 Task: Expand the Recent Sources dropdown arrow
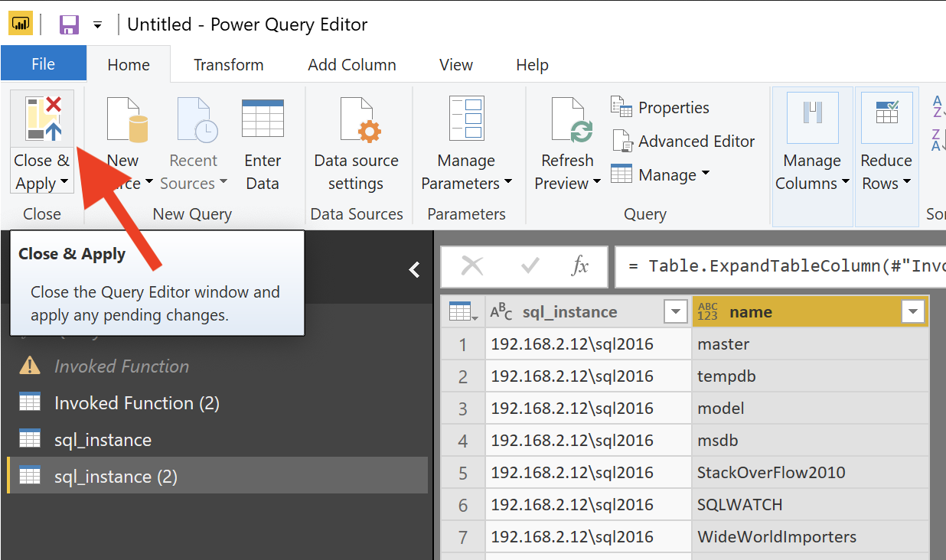point(223,183)
